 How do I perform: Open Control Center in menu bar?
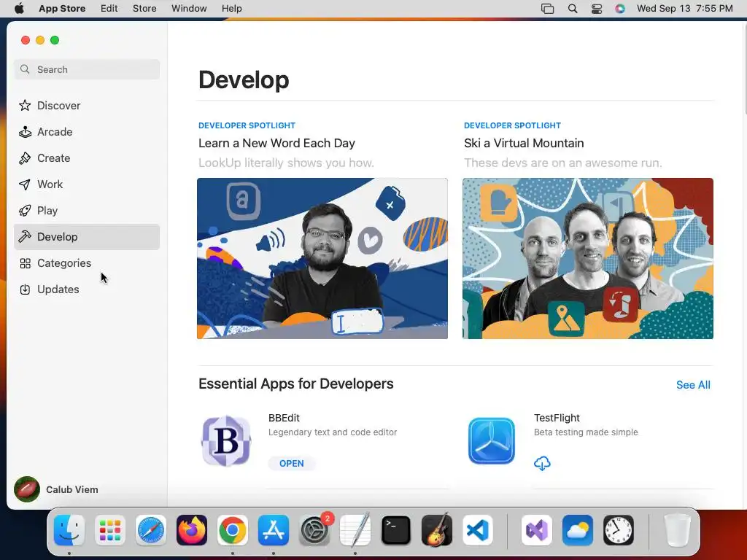coord(597,9)
